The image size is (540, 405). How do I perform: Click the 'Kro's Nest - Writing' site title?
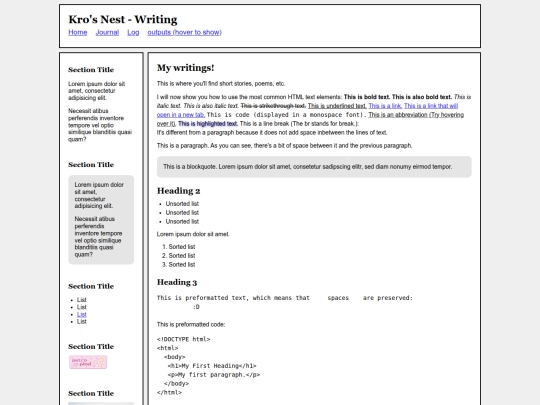(x=123, y=19)
